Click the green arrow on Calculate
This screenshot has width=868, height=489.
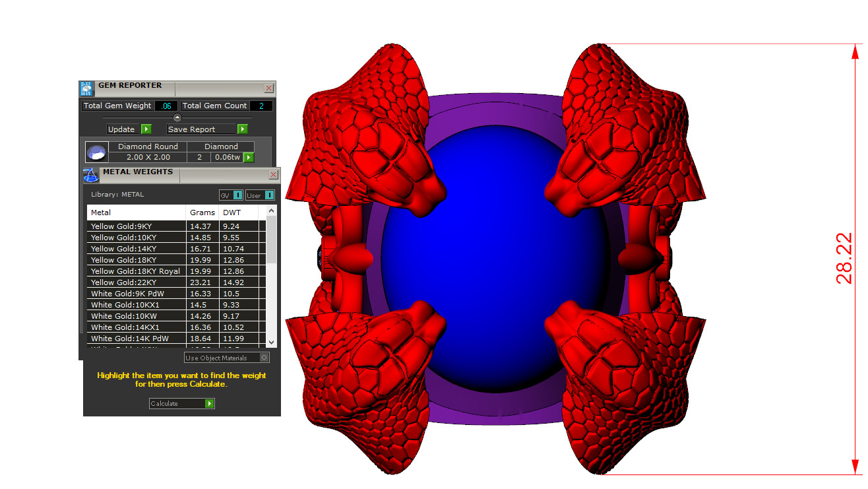click(210, 403)
